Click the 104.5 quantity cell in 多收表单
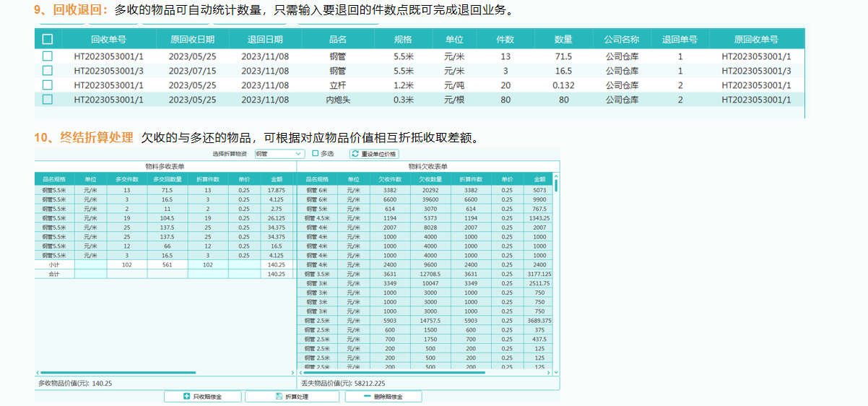This screenshot has width=868, height=406. pyautogui.click(x=168, y=218)
